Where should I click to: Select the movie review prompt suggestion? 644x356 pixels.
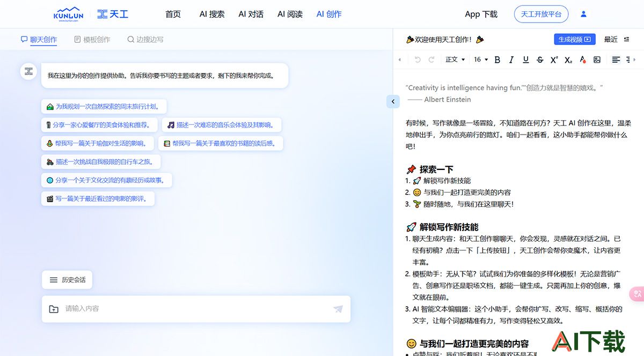[x=98, y=198]
